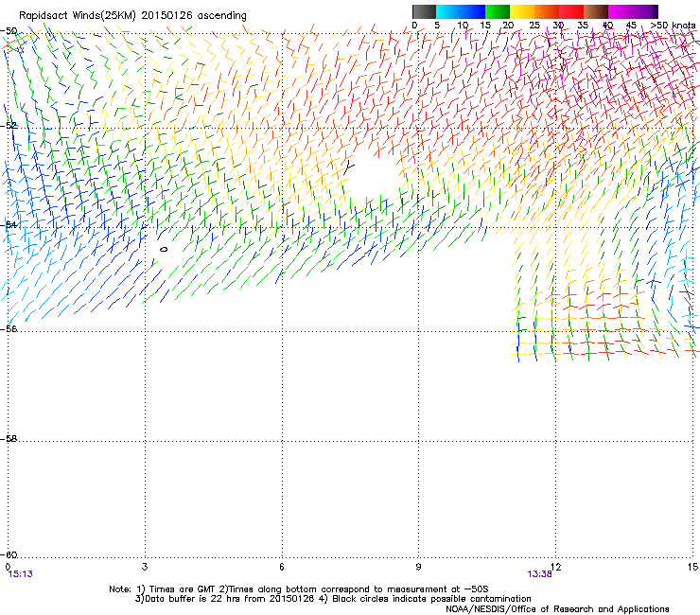Click the note line starting '3)Data buffer is 22 hrs'

(333, 599)
